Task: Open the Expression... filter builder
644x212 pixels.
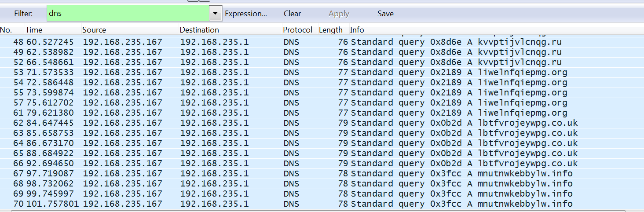Action: [x=245, y=14]
